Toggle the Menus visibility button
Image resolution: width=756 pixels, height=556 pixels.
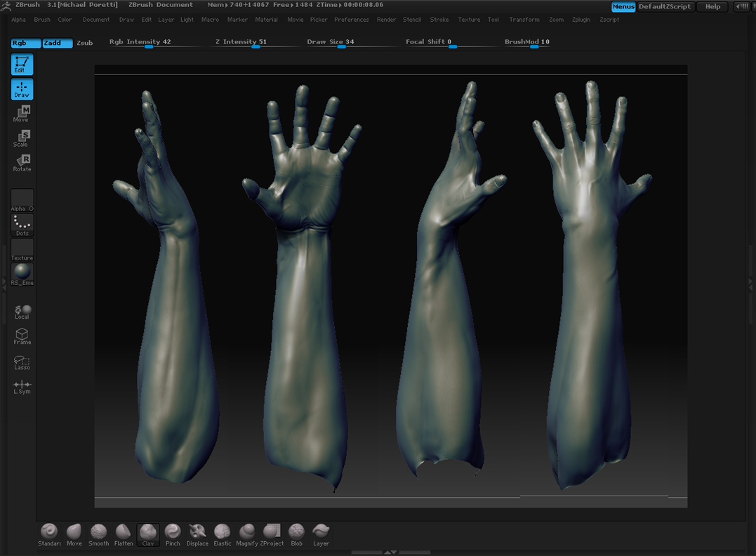[x=623, y=7]
